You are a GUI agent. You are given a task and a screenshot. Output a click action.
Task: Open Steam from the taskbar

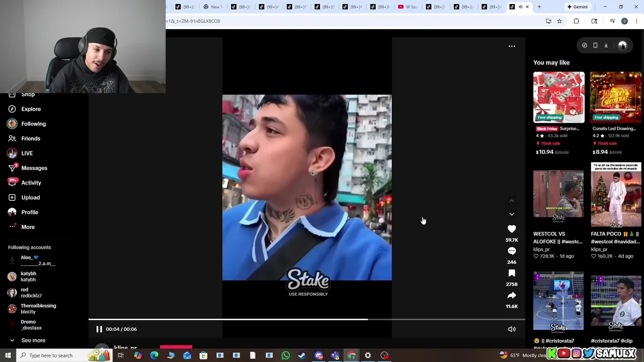pos(302,355)
